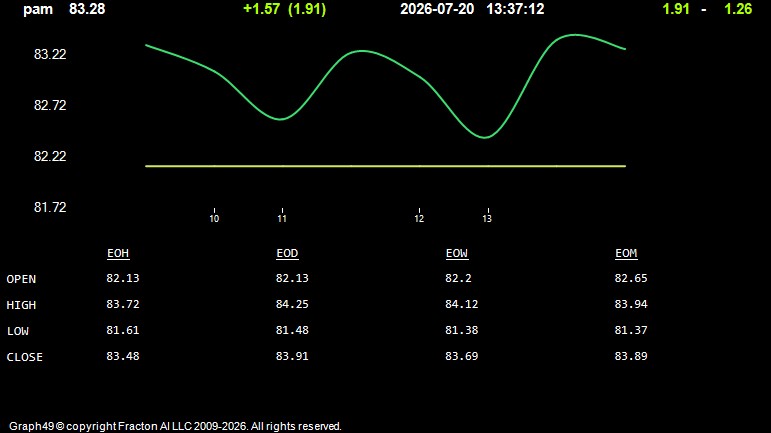Click the EOH column header

[118, 253]
